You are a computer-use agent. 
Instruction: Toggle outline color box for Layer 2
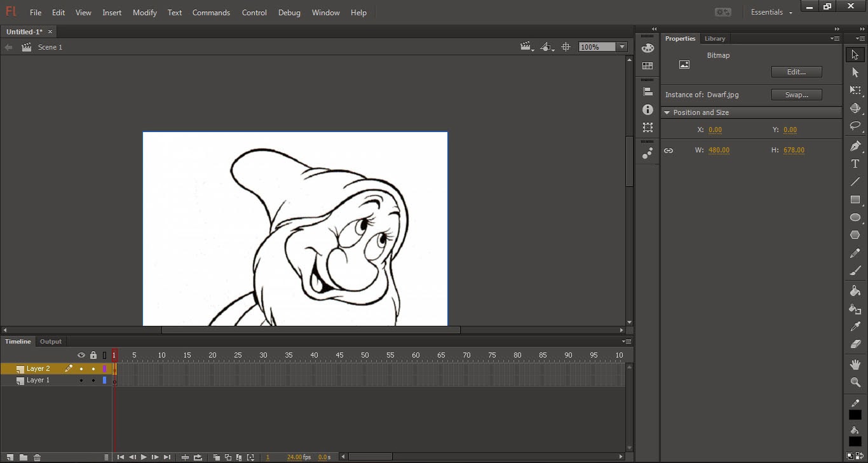(105, 369)
